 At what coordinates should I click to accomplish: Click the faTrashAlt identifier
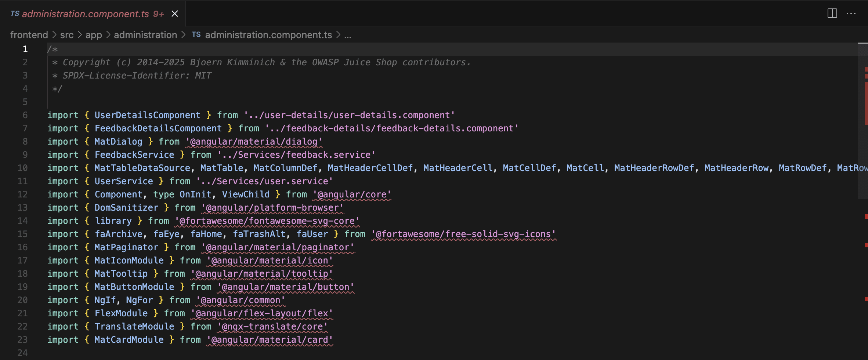(259, 234)
